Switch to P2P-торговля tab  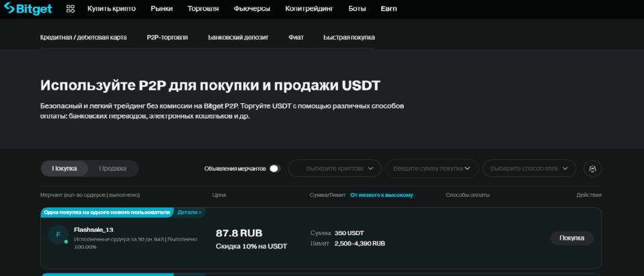click(167, 38)
